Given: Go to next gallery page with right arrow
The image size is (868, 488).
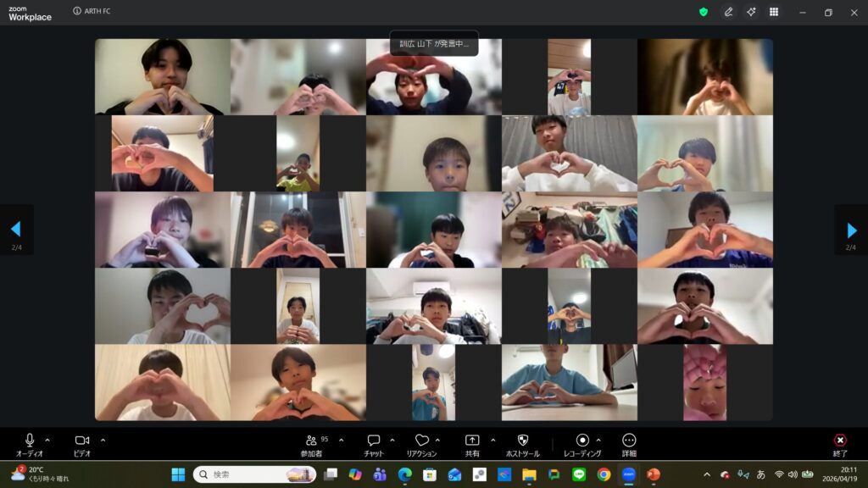Looking at the screenshot, I should tap(851, 230).
